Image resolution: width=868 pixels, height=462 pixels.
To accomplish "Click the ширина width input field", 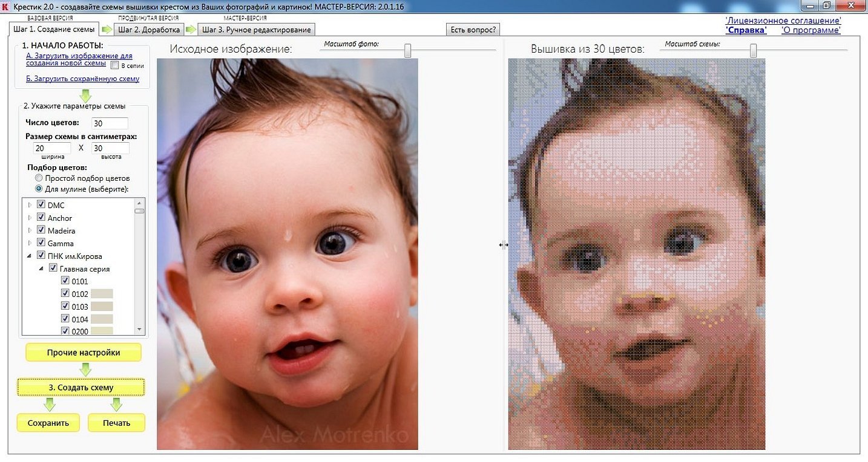I will [53, 148].
